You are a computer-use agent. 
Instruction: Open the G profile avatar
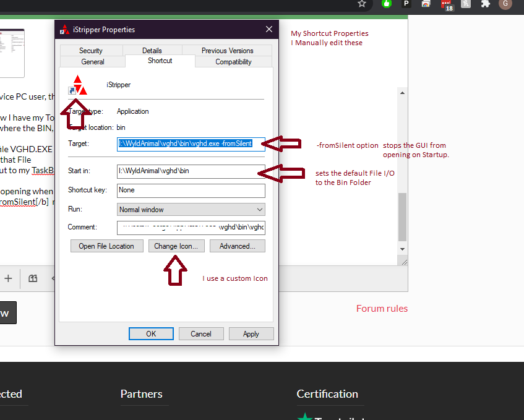click(505, 4)
